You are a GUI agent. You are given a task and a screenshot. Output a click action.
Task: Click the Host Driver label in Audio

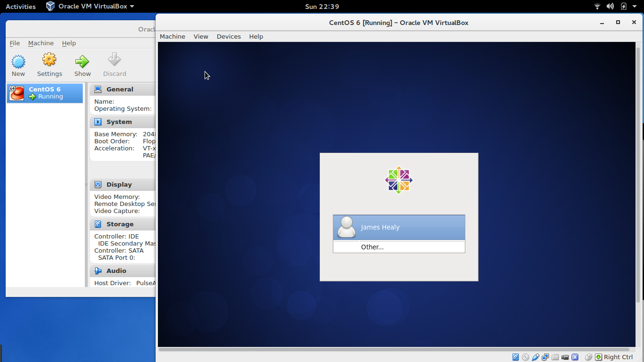coord(113,283)
